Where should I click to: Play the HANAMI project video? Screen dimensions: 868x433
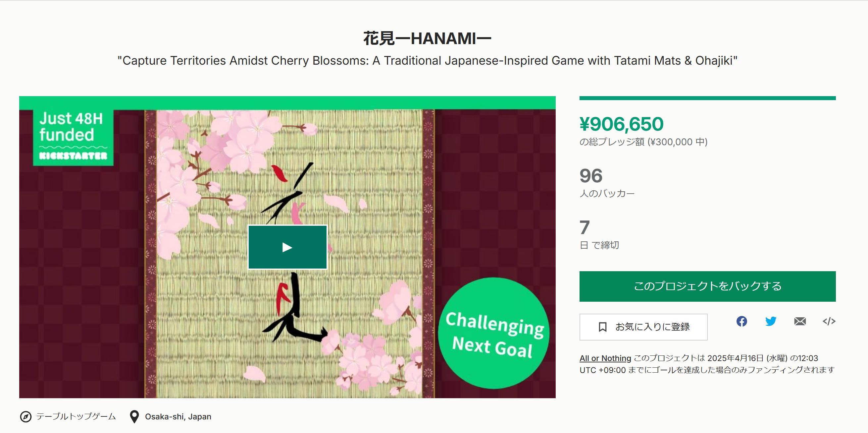point(287,247)
